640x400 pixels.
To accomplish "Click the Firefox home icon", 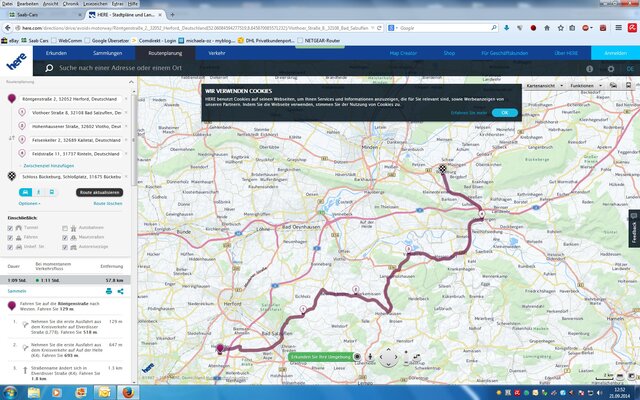I will click(547, 28).
